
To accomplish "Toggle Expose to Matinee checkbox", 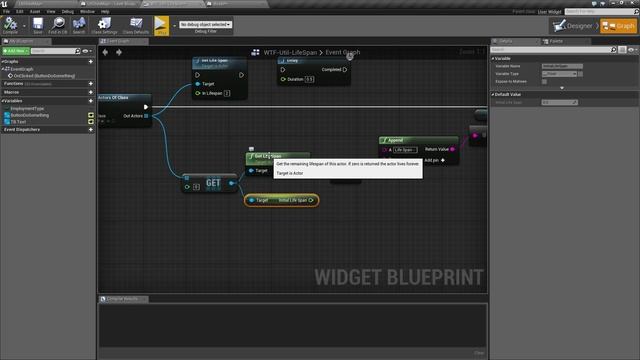I will point(544,82).
